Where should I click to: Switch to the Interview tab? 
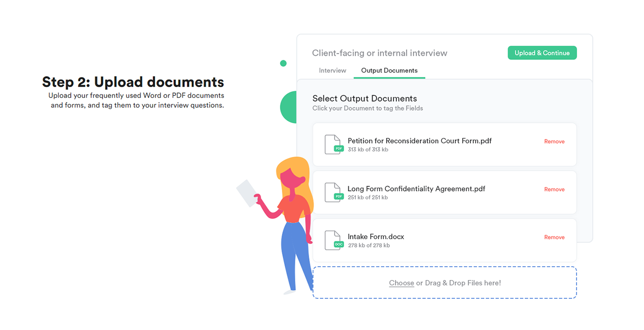click(332, 70)
